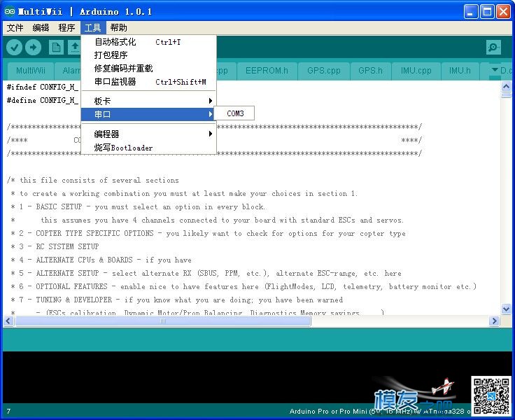Expand the 编程器 submenu
This screenshot has height=420, width=515.
click(149, 134)
